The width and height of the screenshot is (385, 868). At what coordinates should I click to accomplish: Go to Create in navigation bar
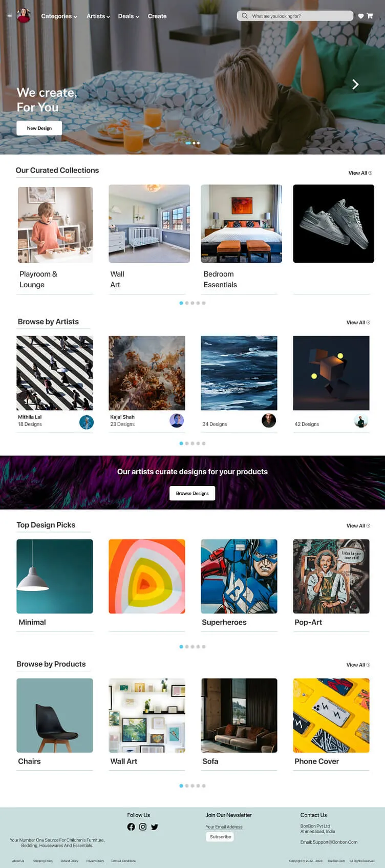coord(157,16)
